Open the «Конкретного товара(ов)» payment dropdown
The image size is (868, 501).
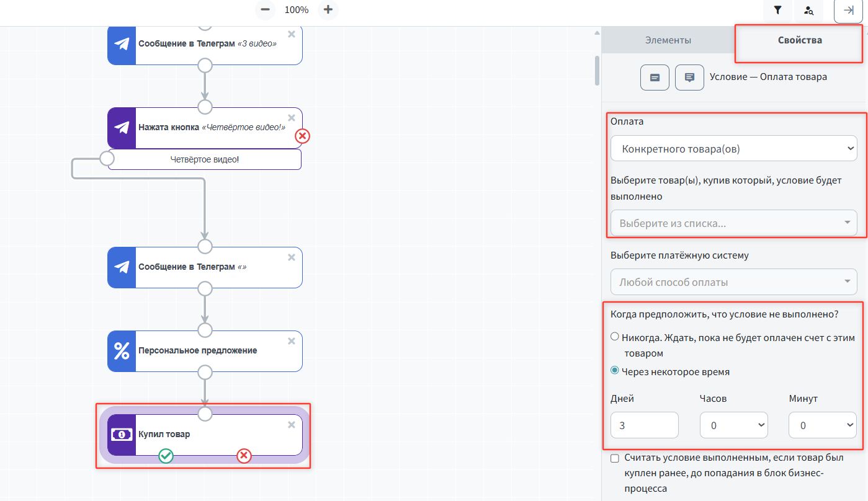coord(733,149)
